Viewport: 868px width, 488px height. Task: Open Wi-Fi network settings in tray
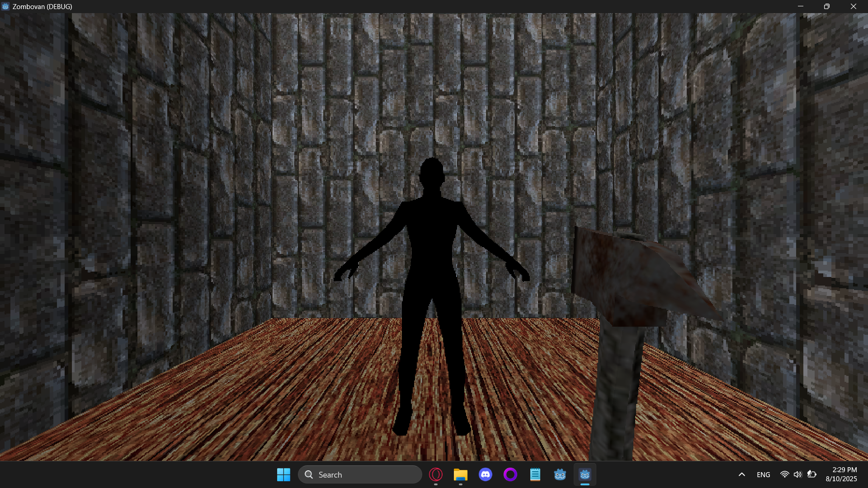coord(784,474)
